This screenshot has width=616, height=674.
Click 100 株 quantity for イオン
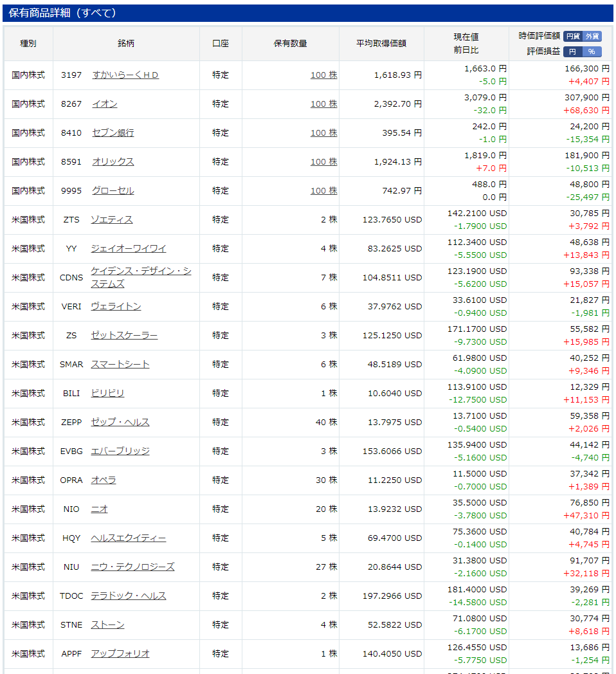coord(323,104)
